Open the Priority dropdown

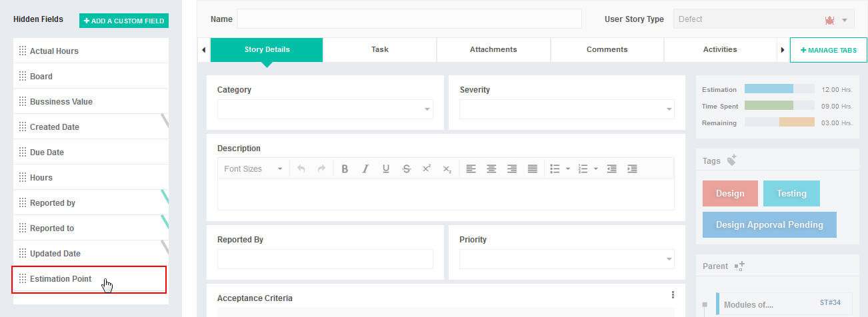click(x=567, y=259)
